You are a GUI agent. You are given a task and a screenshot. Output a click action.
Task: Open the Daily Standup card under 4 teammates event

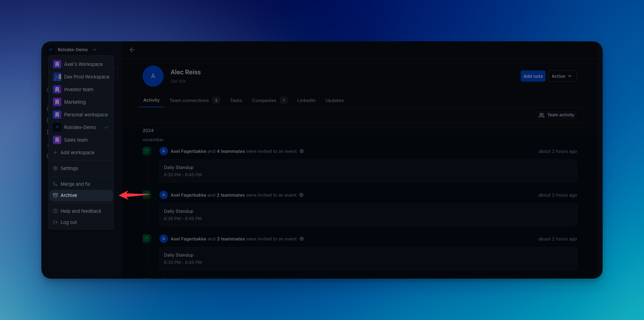coord(368,171)
